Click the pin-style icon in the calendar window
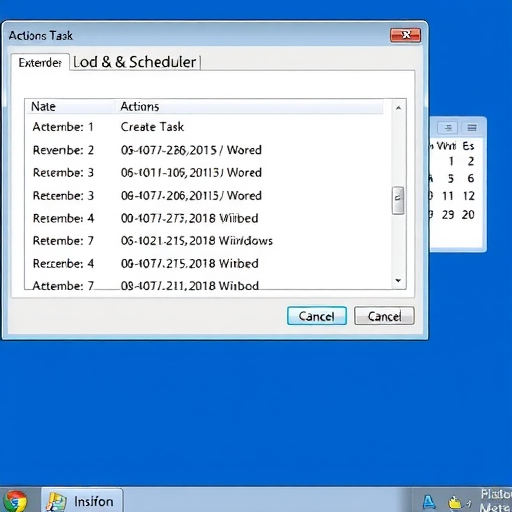The width and height of the screenshot is (512, 512). [x=448, y=128]
